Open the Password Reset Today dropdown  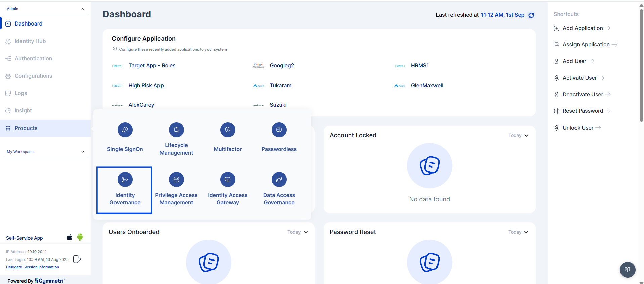click(518, 232)
